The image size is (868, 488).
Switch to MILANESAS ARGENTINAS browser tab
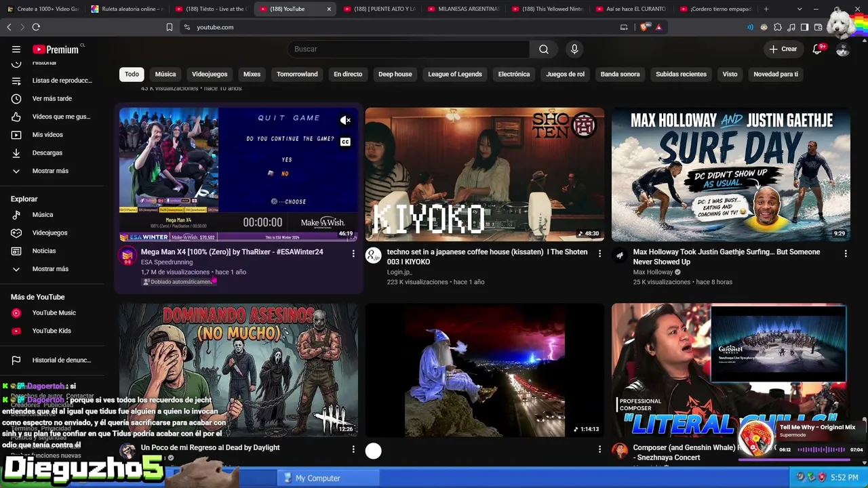click(x=464, y=9)
